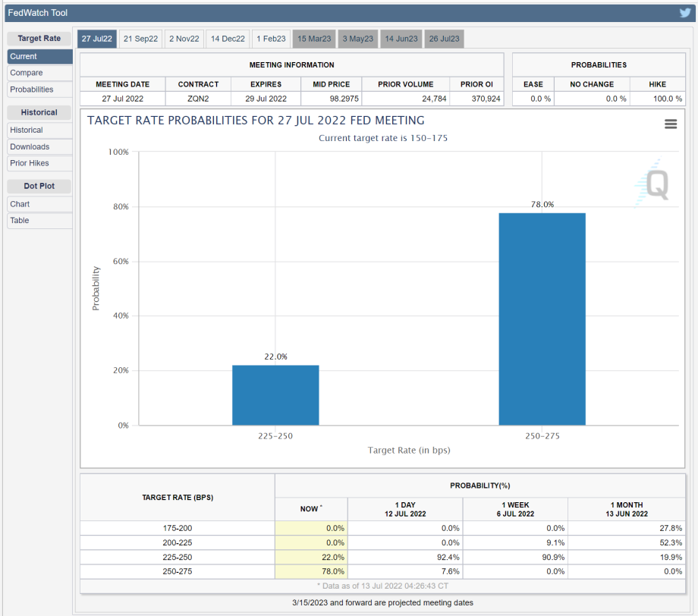Click the Twitter bird icon
This screenshot has height=616, width=698.
click(684, 12)
